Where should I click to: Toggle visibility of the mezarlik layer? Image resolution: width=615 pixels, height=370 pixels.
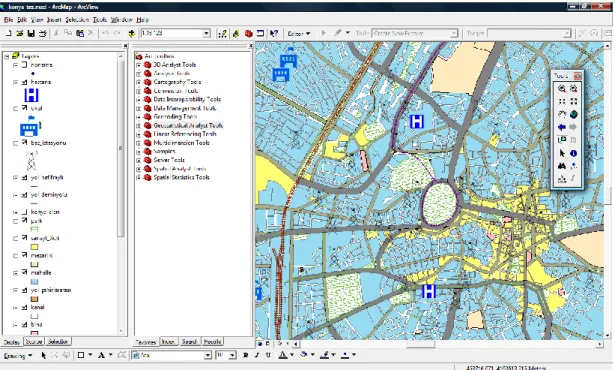24,255
